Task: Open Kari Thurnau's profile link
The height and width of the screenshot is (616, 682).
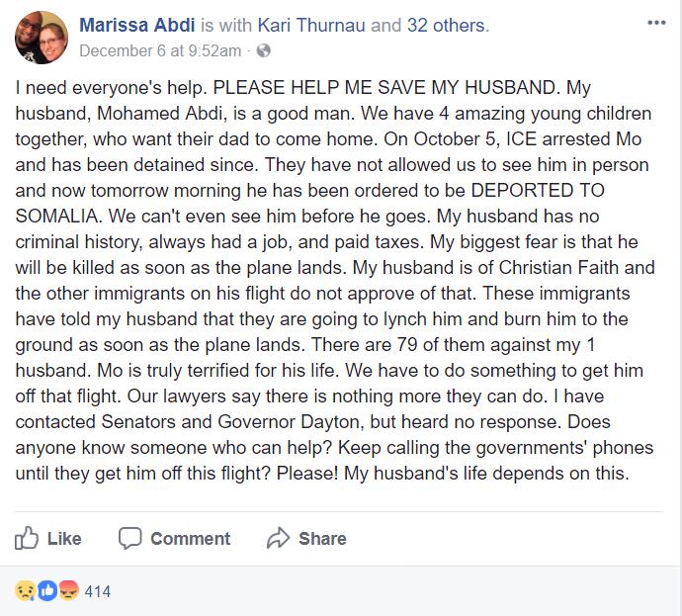Action: (311, 26)
